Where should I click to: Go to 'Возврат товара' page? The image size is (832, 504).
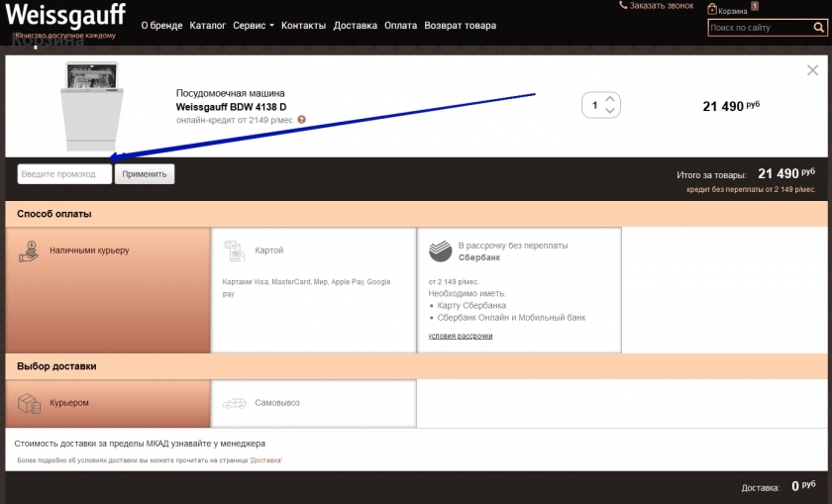(460, 26)
